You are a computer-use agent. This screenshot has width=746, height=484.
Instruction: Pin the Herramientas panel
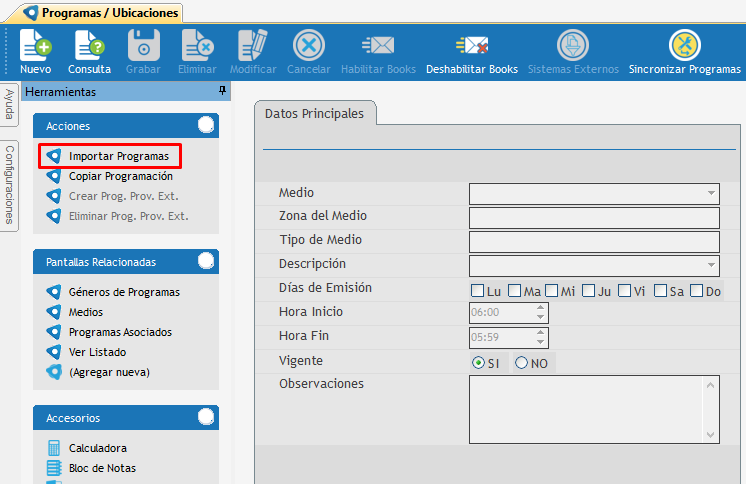pos(222,91)
